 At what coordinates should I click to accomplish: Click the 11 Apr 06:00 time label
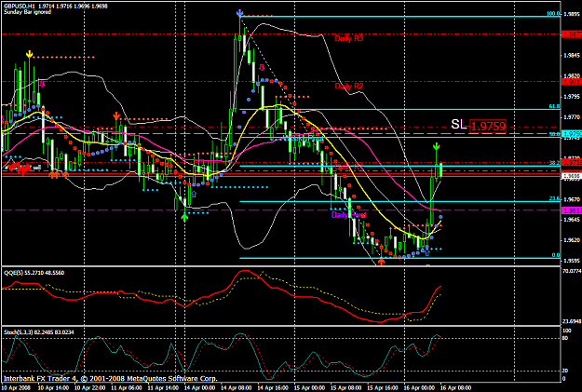coord(127,388)
